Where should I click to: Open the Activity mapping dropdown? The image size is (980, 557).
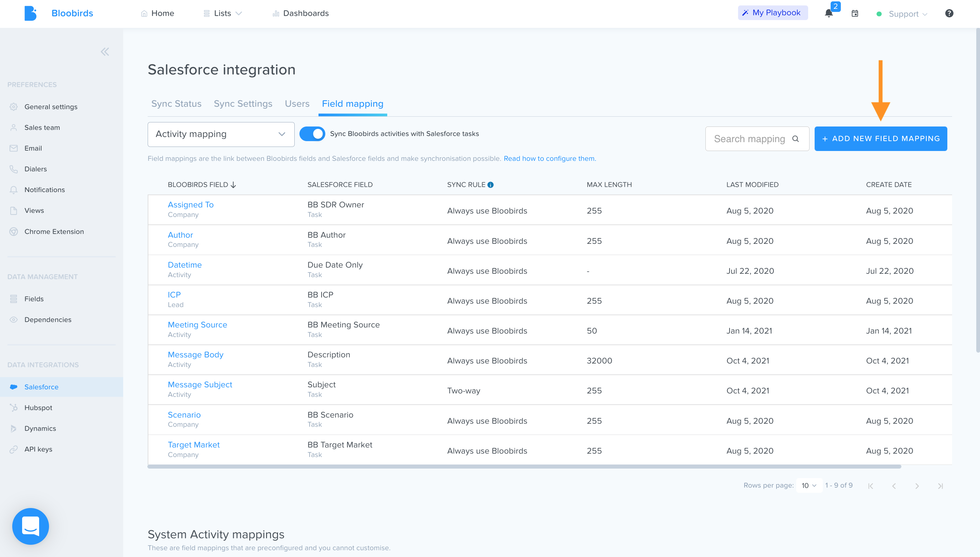tap(221, 134)
